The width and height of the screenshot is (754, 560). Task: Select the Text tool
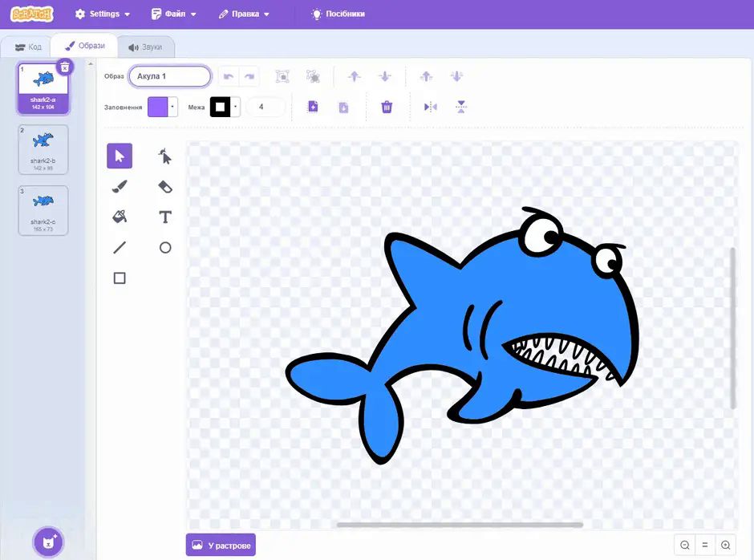click(165, 217)
